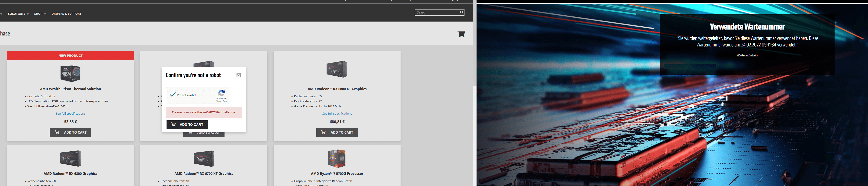This screenshot has width=868, height=186.
Task: Open AMD Wraith Prism Thermal Solution title
Action: click(x=70, y=89)
